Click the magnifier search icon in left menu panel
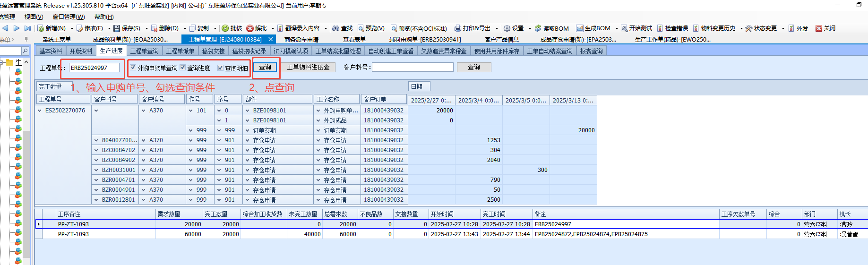 pos(26,51)
